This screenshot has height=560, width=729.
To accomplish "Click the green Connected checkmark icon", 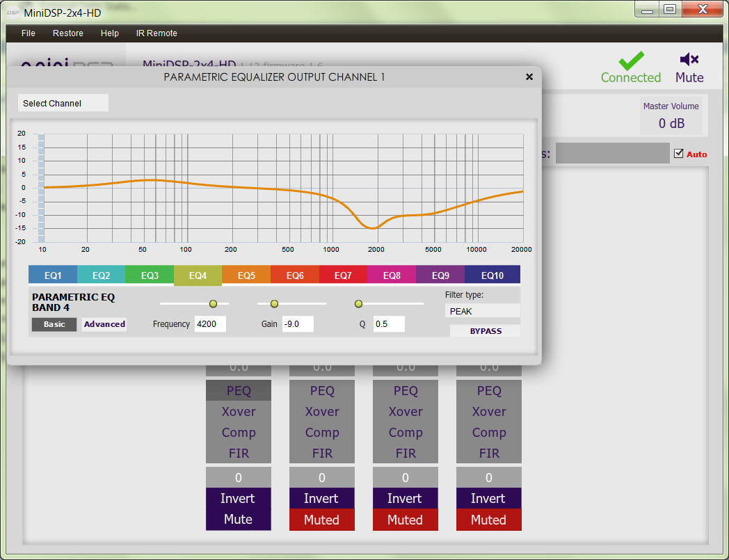I will 631,61.
